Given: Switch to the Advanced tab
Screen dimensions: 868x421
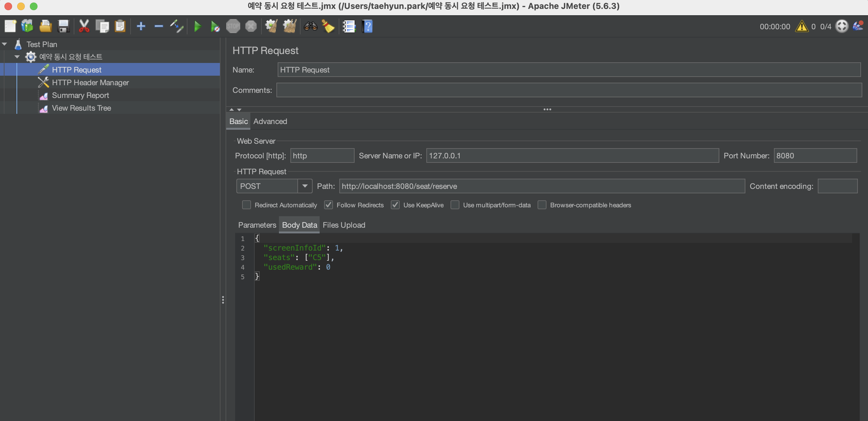Looking at the screenshot, I should click(x=270, y=121).
